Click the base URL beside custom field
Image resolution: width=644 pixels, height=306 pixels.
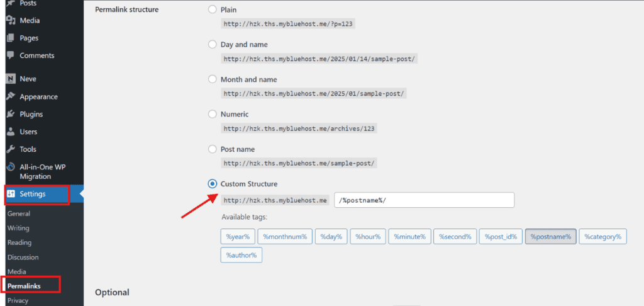coord(275,200)
